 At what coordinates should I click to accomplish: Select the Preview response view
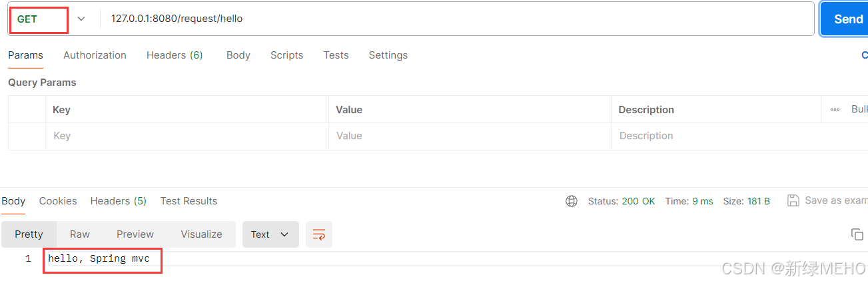pos(135,234)
